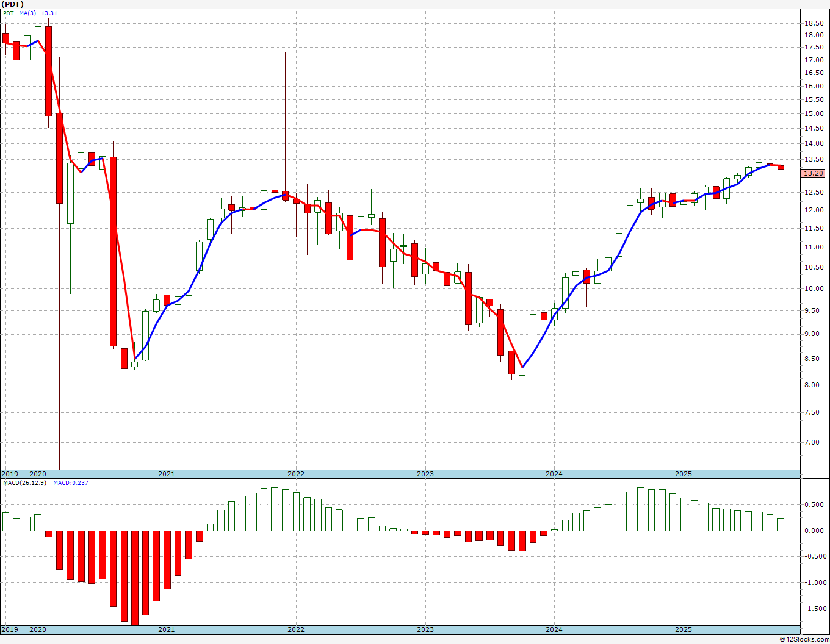Select the 0.000 MACD axis label
This screenshot has height=644, width=830.
tap(813, 531)
